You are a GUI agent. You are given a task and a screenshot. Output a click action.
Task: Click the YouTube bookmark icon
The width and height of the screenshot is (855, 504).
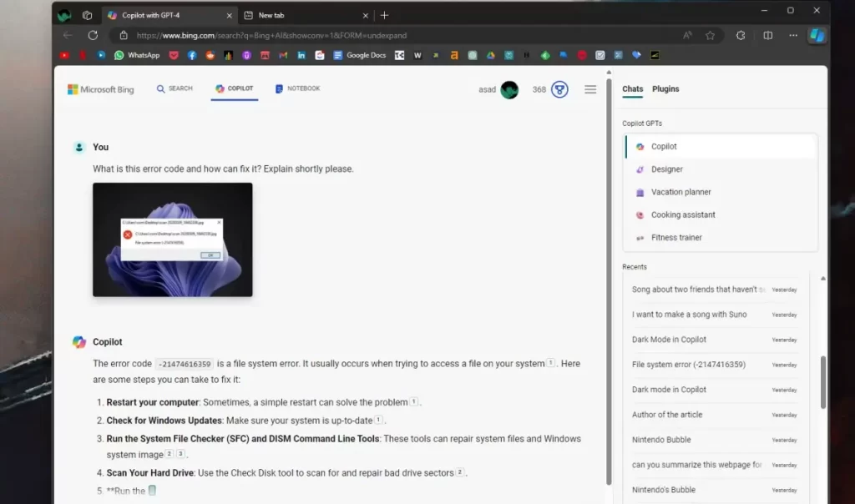pyautogui.click(x=64, y=55)
